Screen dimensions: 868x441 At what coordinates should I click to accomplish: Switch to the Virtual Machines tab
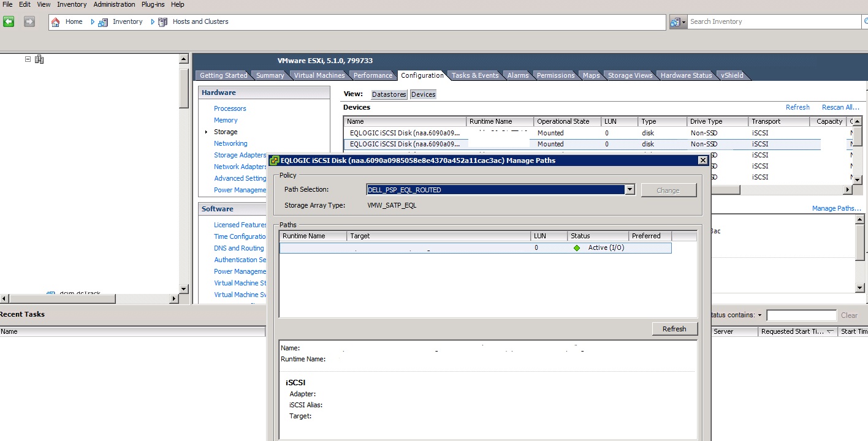[x=319, y=75]
